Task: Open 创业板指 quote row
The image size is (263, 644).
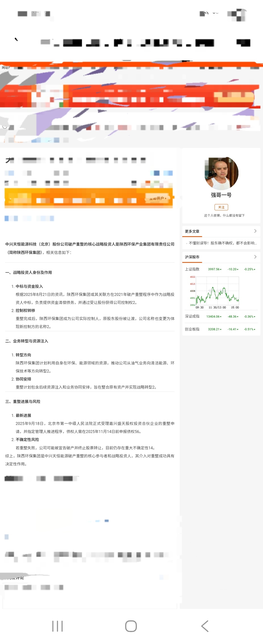Action: (x=221, y=329)
